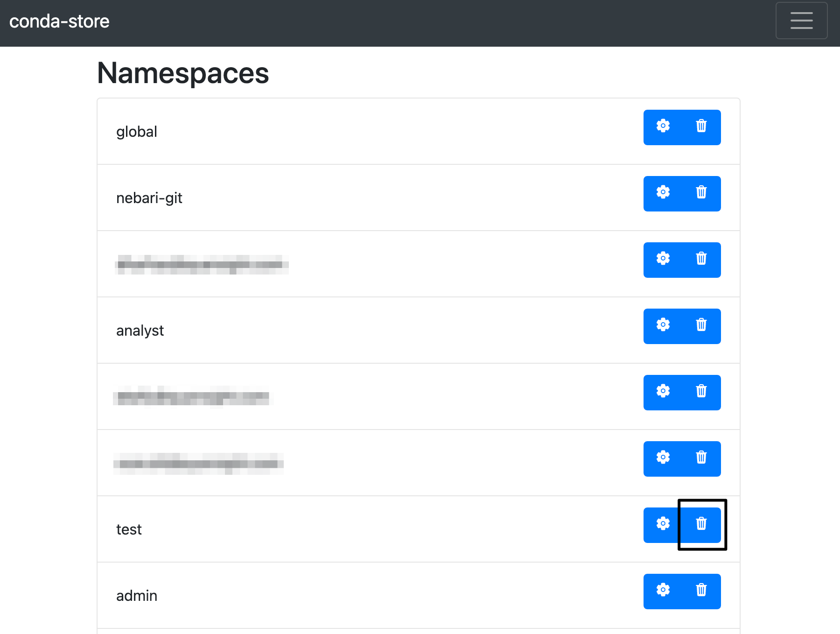Viewport: 840px width, 634px height.
Task: Click the Namespaces page heading
Action: point(183,73)
